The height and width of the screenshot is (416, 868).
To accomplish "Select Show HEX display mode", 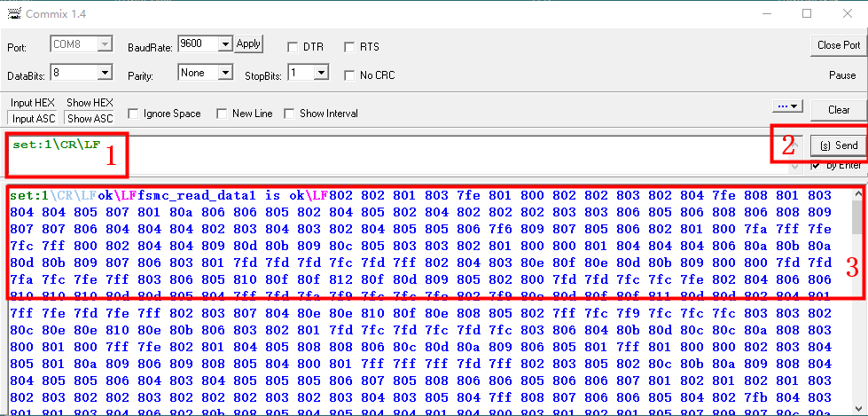I will coord(90,103).
